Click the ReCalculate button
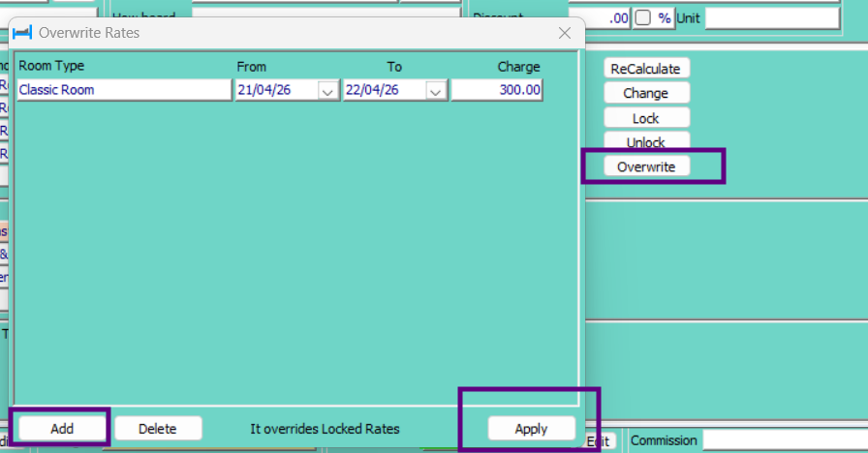This screenshot has height=453, width=868. click(x=646, y=69)
